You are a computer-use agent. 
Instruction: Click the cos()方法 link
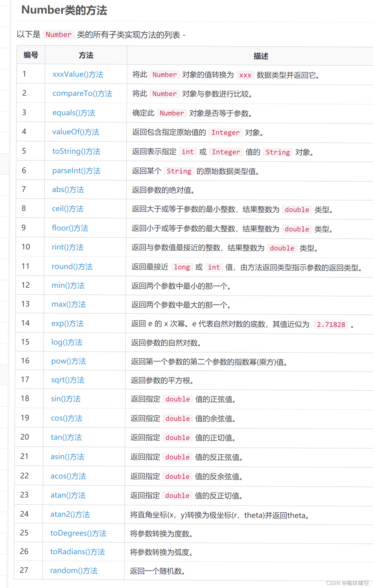point(66,418)
